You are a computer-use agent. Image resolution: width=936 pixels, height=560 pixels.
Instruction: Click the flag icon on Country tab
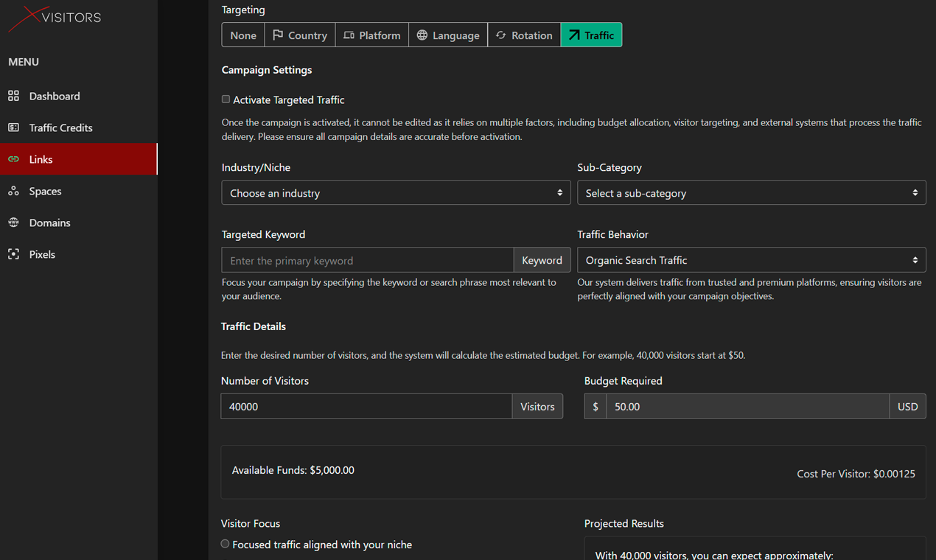click(278, 35)
